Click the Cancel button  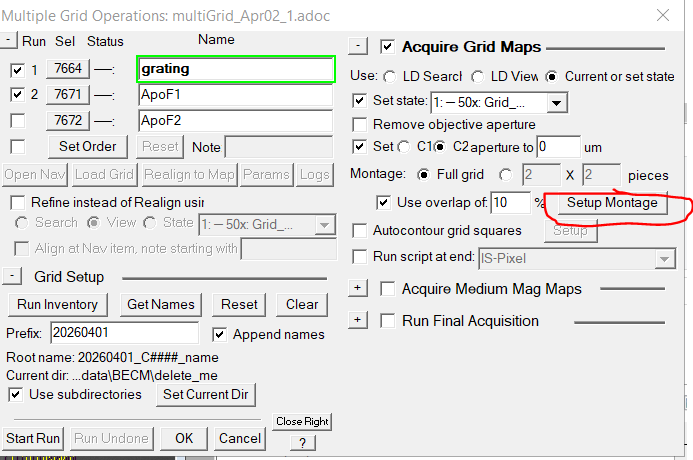240,438
